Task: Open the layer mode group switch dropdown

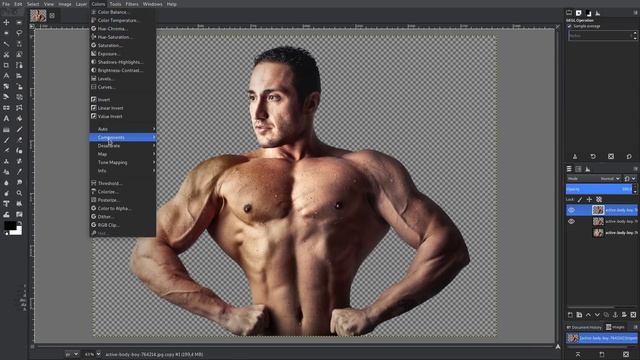Action: pos(630,178)
